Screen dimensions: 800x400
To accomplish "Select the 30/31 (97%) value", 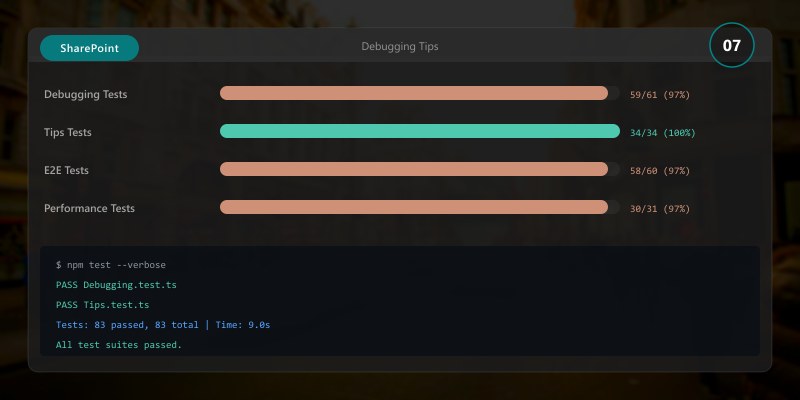I will pos(660,209).
